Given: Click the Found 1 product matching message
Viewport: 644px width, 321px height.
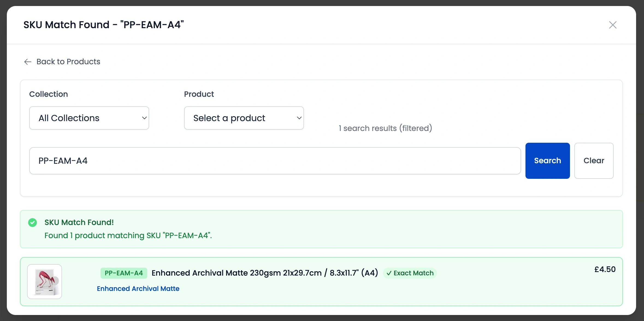Looking at the screenshot, I should click(x=128, y=235).
